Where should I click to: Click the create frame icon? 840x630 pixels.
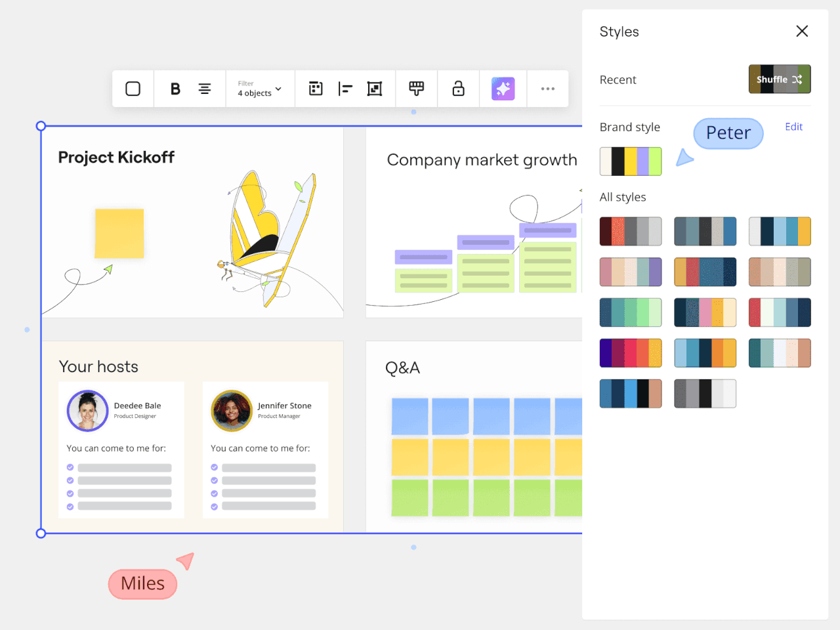(x=375, y=89)
